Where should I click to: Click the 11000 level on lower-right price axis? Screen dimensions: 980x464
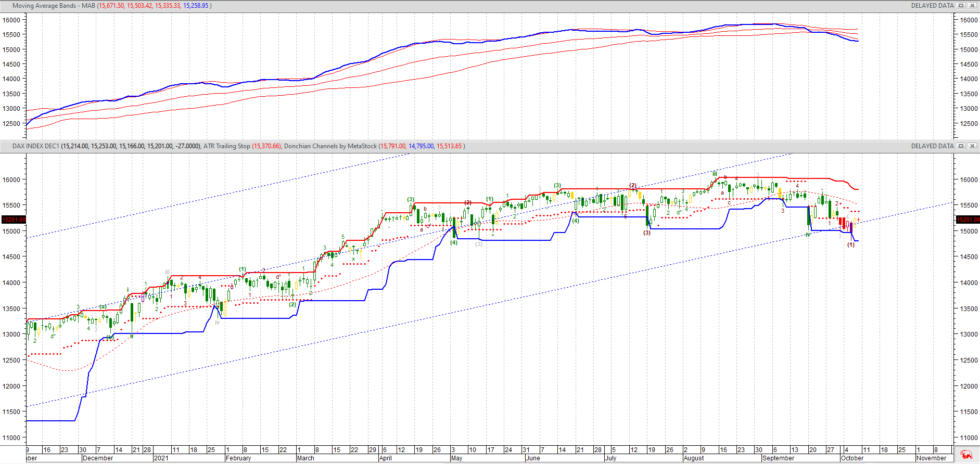(x=968, y=437)
